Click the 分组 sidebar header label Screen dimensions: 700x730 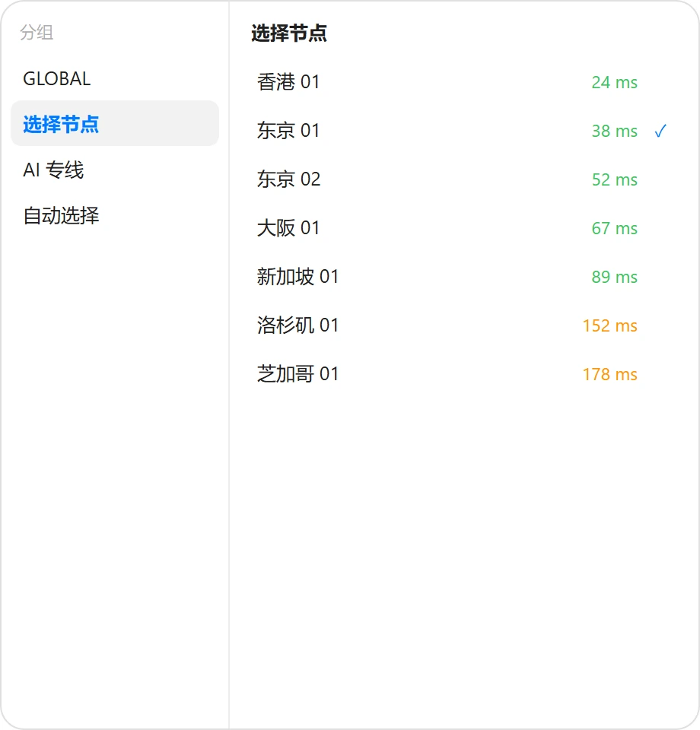click(37, 33)
